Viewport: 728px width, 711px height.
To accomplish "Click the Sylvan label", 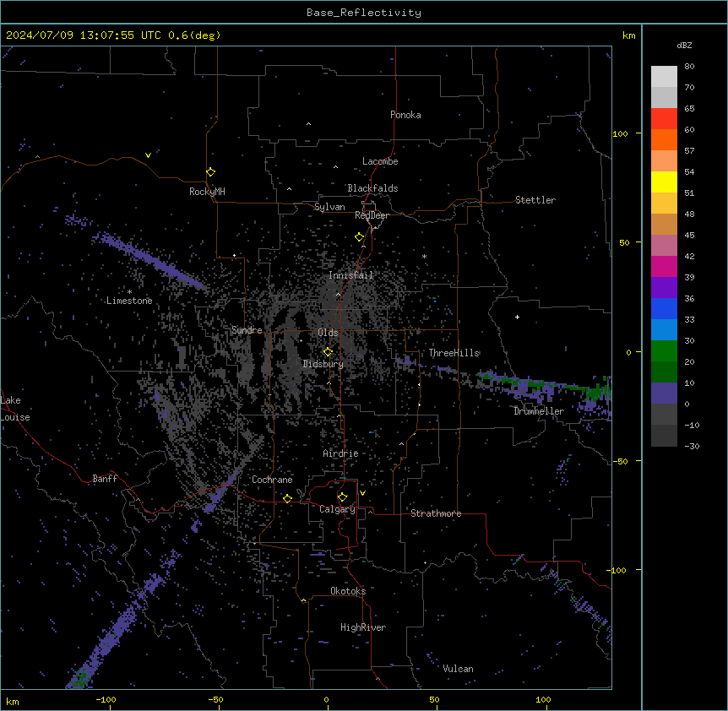I will [x=329, y=207].
